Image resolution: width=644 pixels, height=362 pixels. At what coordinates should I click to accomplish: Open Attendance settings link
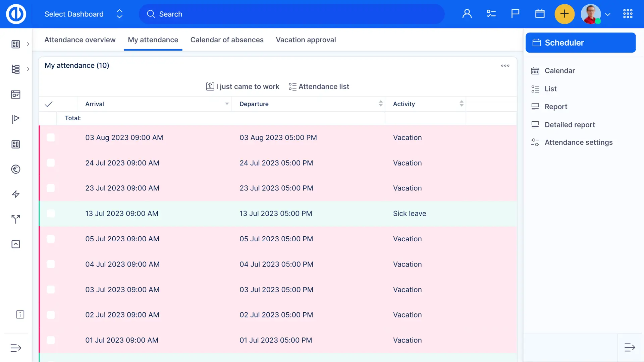pyautogui.click(x=578, y=142)
